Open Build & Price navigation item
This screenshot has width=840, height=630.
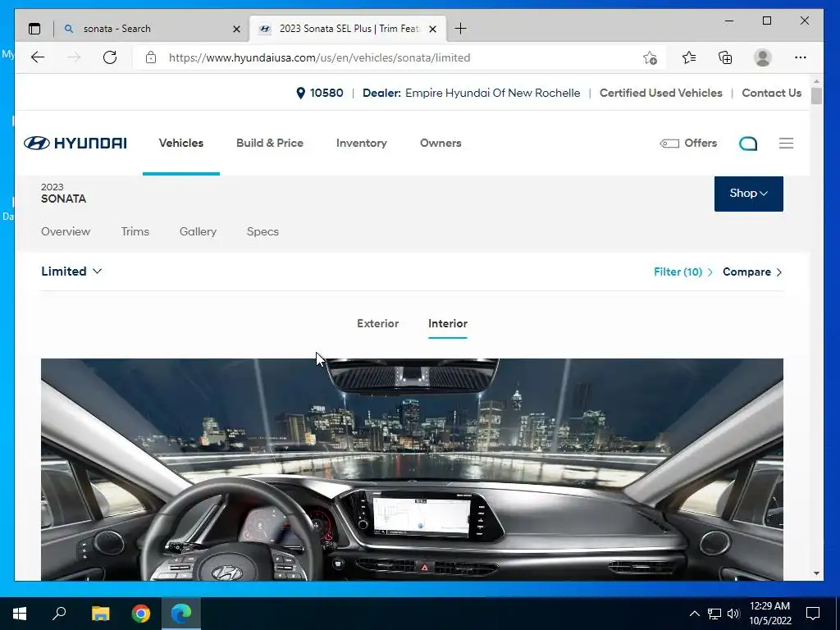tap(269, 143)
